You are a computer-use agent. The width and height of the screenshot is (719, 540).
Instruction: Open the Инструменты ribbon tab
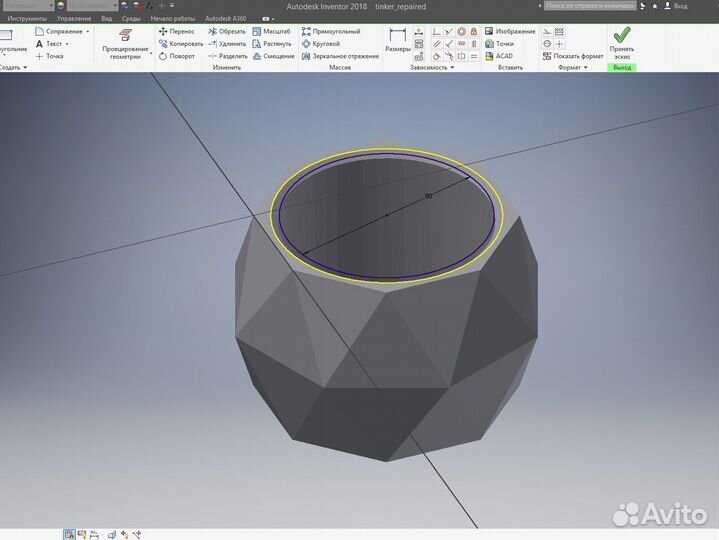pyautogui.click(x=27, y=19)
